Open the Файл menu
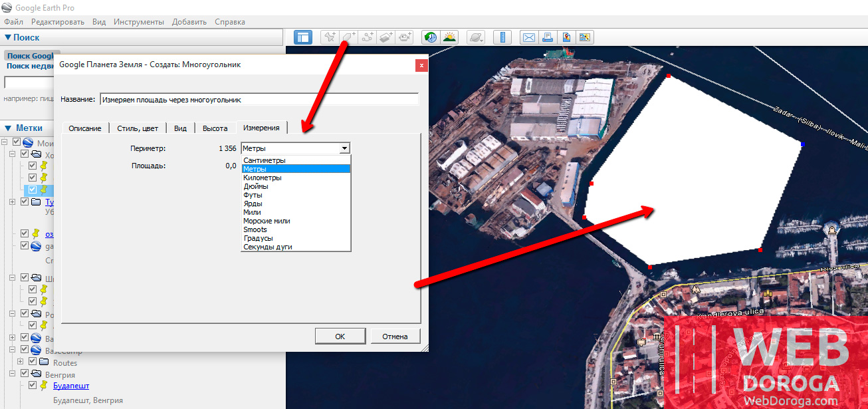 (13, 22)
